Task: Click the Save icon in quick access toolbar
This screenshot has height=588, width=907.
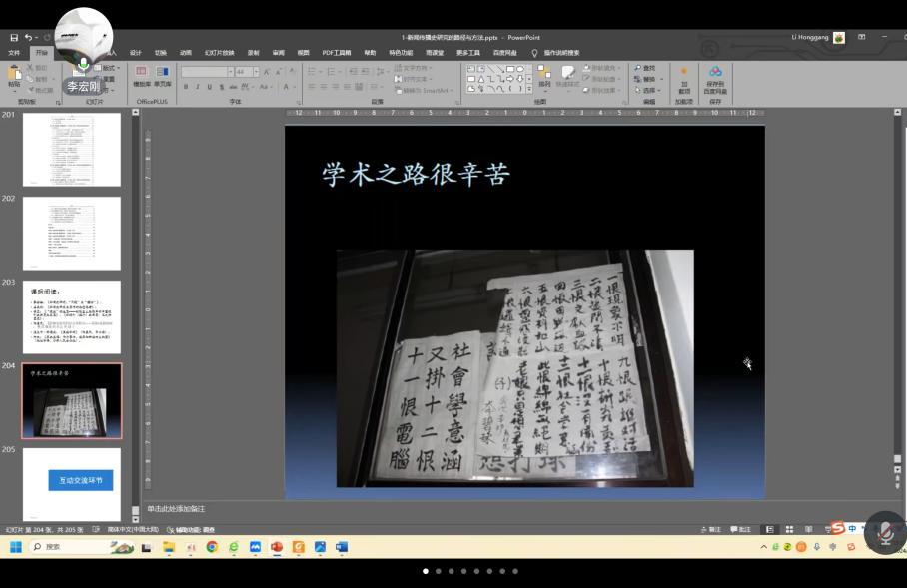Action: [x=14, y=38]
